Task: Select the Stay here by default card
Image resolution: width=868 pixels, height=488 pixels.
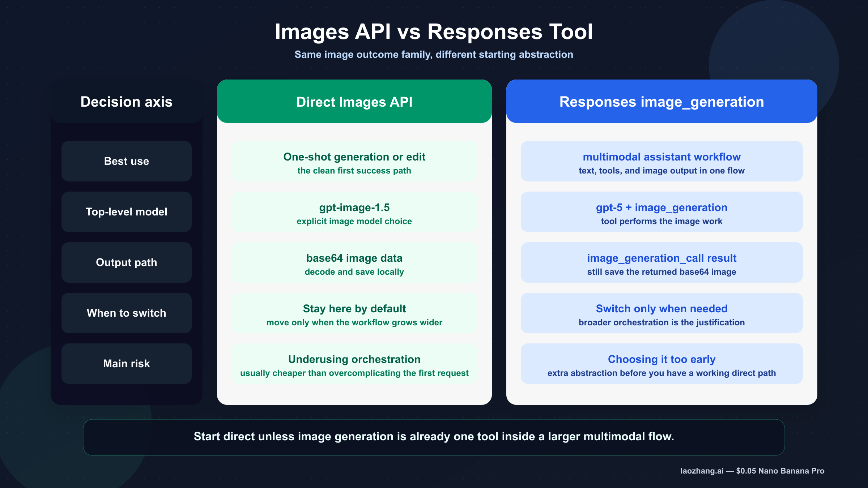Action: coord(354,313)
